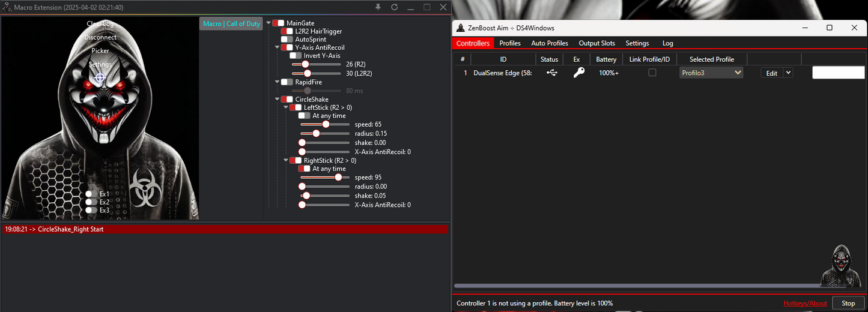Click the USB status icon for controller 1
The image size is (868, 312).
[551, 73]
